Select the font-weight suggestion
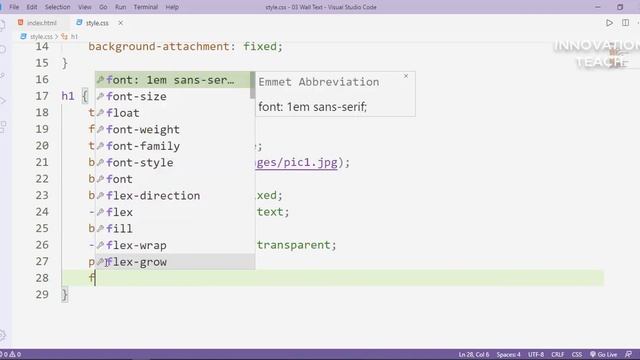The height and width of the screenshot is (360, 640). (175, 129)
